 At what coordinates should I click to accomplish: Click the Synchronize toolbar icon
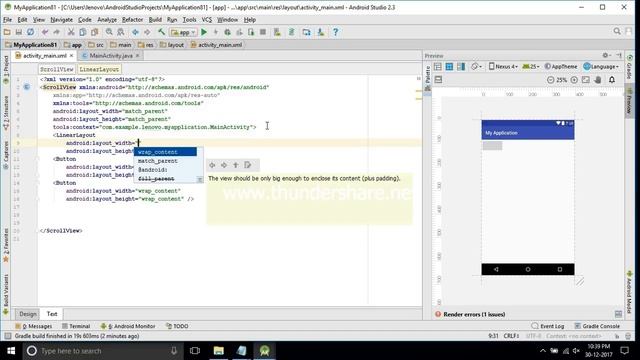pyautogui.click(x=31, y=32)
